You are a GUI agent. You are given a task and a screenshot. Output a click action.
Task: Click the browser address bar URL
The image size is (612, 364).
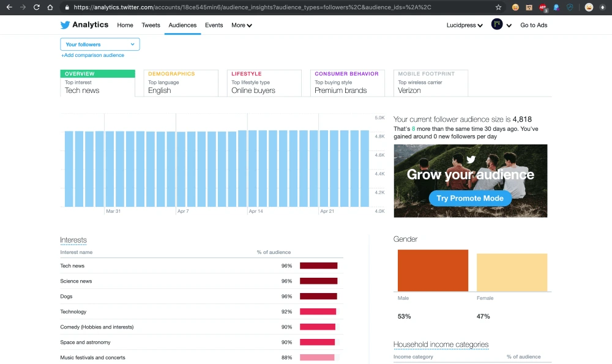tap(275, 7)
